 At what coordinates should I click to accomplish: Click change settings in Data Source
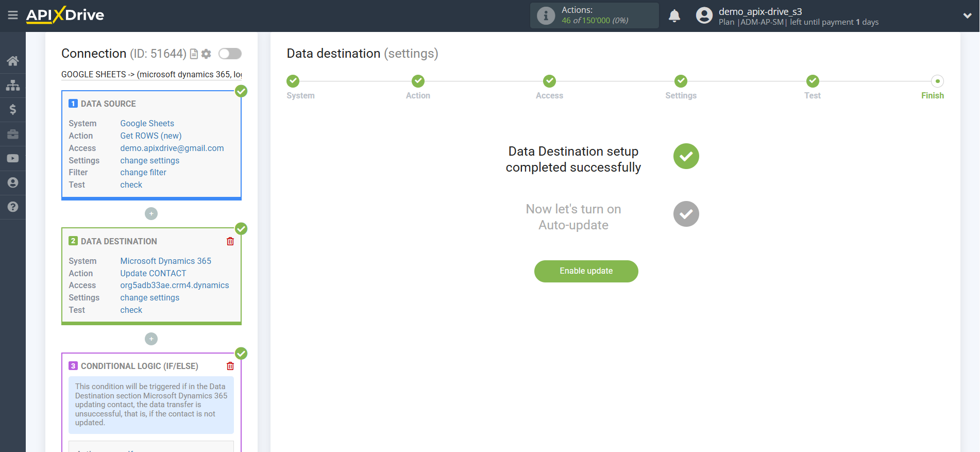pos(149,160)
